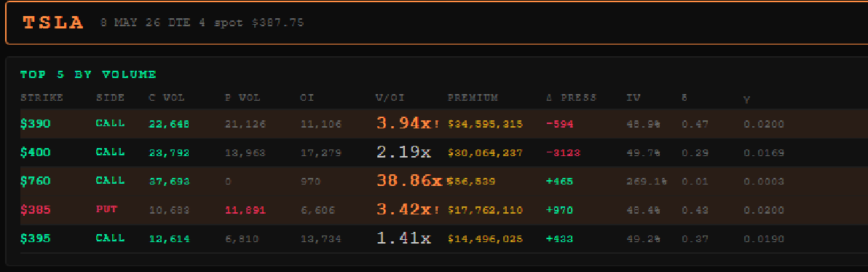Click the Δ PRESS column header
Viewport: 868px width, 272px height.
pyautogui.click(x=572, y=98)
